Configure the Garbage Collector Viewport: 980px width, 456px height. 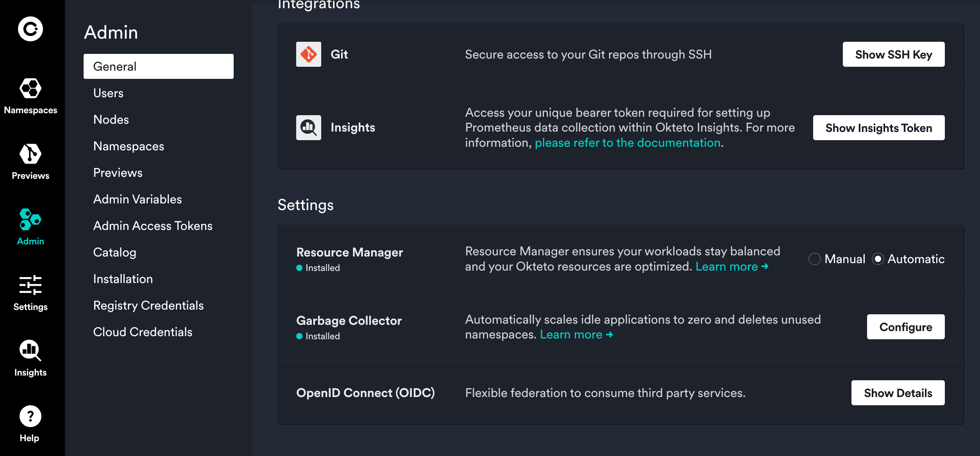click(x=906, y=327)
